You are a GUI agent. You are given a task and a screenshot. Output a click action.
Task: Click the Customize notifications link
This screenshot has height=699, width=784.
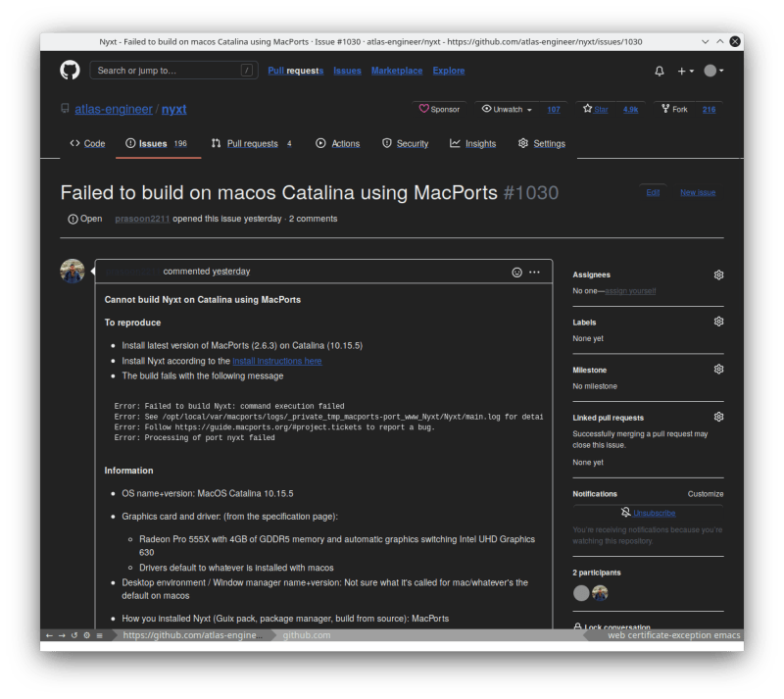(x=705, y=493)
